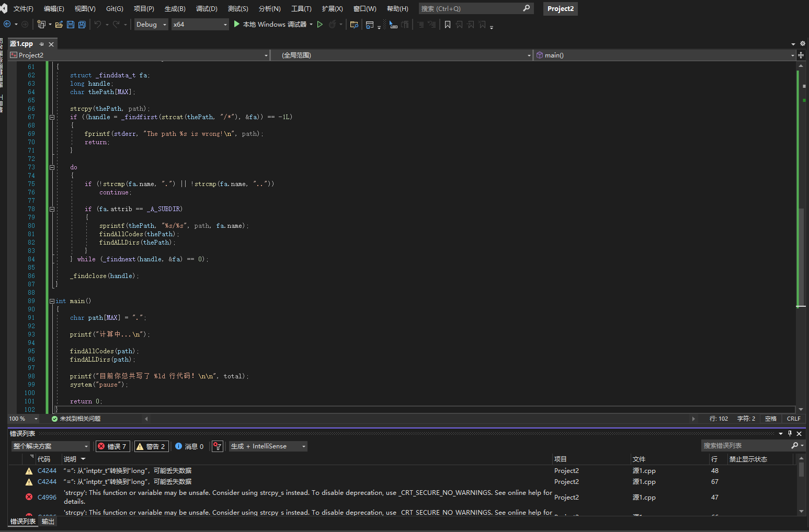Screen dimensions: 809x532
Task: Click the editor vertical scrollbar thumb
Action: [801, 256]
